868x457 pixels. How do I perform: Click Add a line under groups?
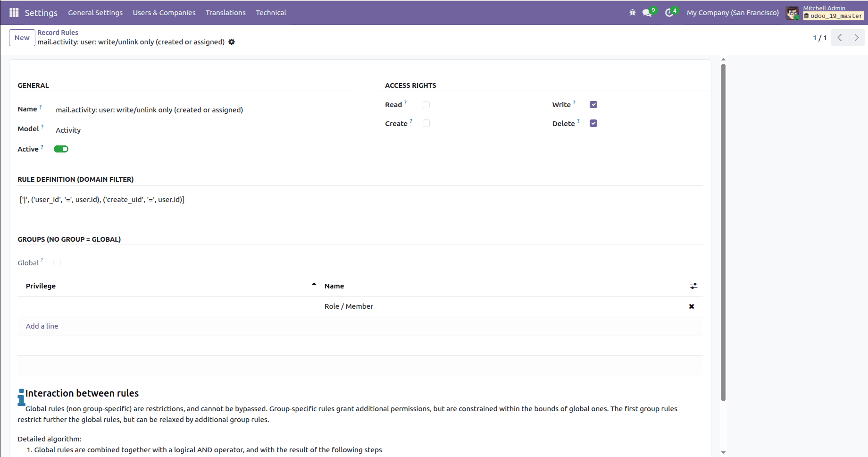(42, 326)
